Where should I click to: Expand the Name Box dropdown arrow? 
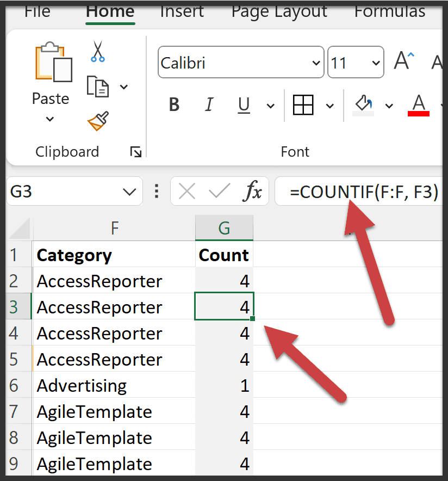click(x=129, y=192)
